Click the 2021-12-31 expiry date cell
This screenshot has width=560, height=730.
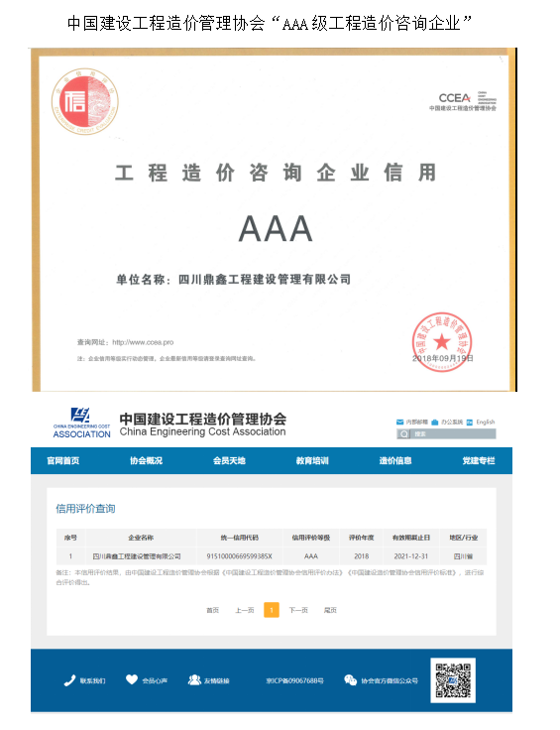[x=411, y=555]
